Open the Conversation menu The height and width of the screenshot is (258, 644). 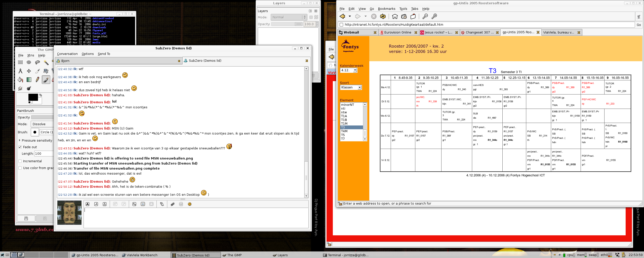pyautogui.click(x=67, y=54)
